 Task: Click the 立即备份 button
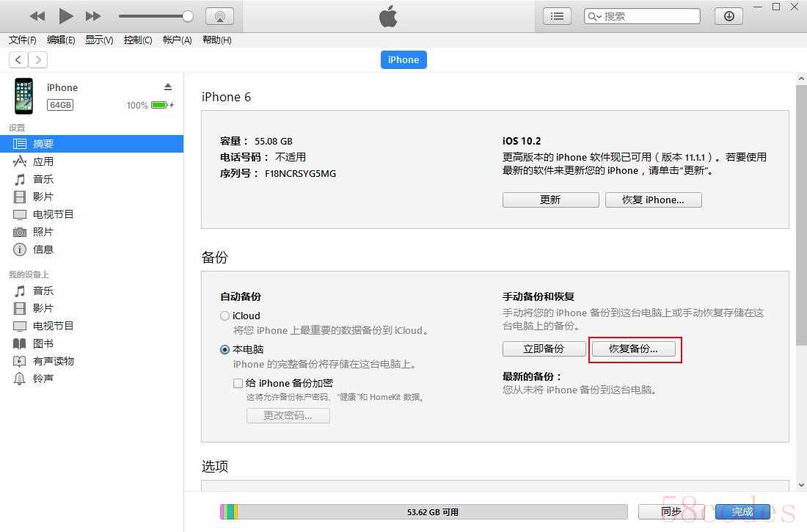pyautogui.click(x=544, y=349)
